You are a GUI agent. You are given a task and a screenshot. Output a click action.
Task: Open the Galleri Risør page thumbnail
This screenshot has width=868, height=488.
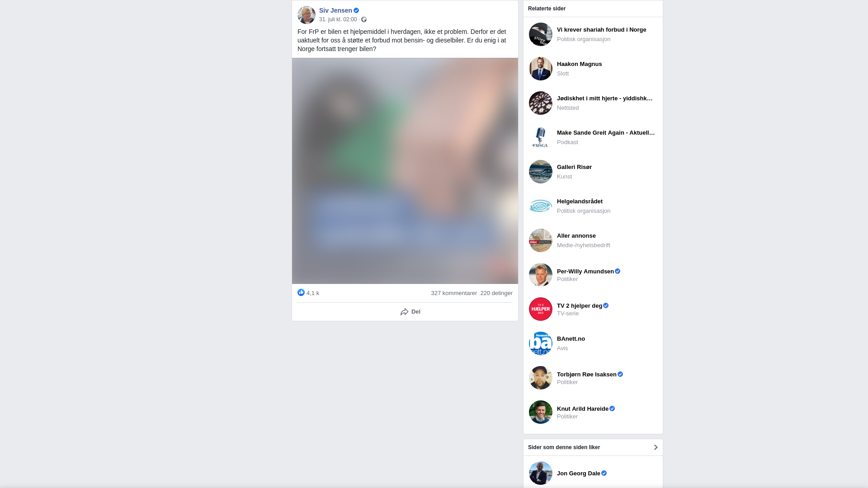(541, 172)
